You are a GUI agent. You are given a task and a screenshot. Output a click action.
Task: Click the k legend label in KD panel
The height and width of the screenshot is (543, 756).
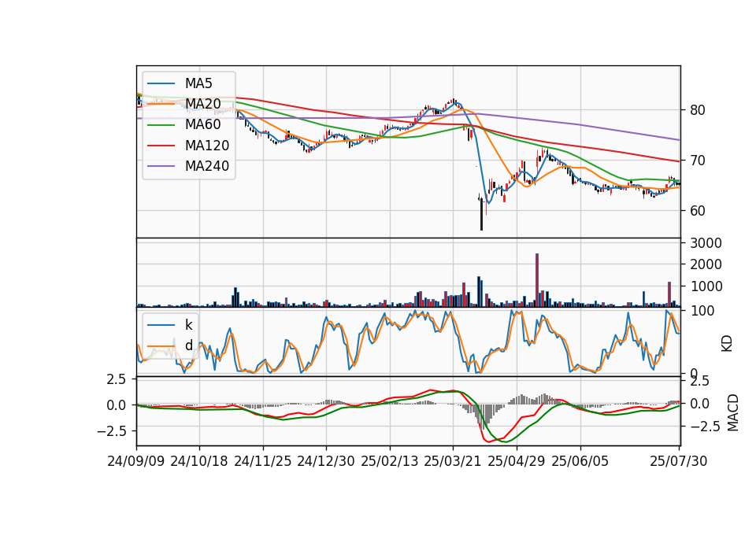pos(188,325)
